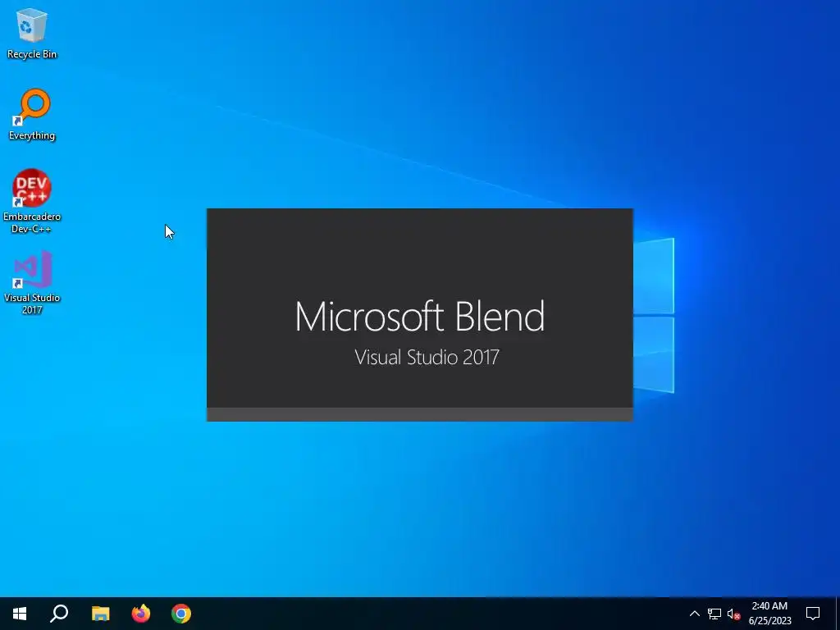Select the Visual Studio 2017 desktop shortcut
The height and width of the screenshot is (630, 840).
pos(32,282)
